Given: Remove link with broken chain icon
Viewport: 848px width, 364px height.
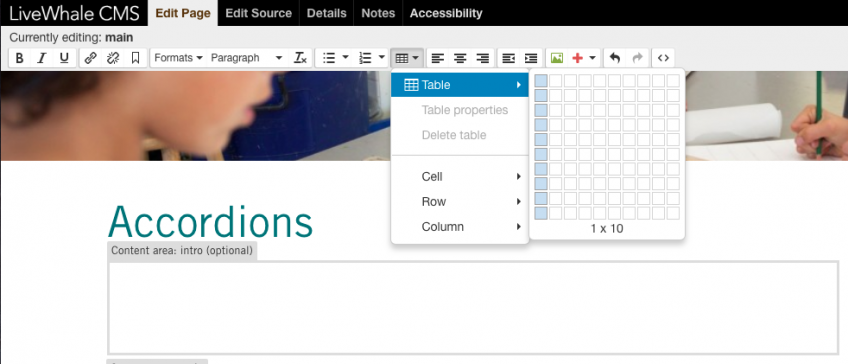Looking at the screenshot, I should coord(113,58).
